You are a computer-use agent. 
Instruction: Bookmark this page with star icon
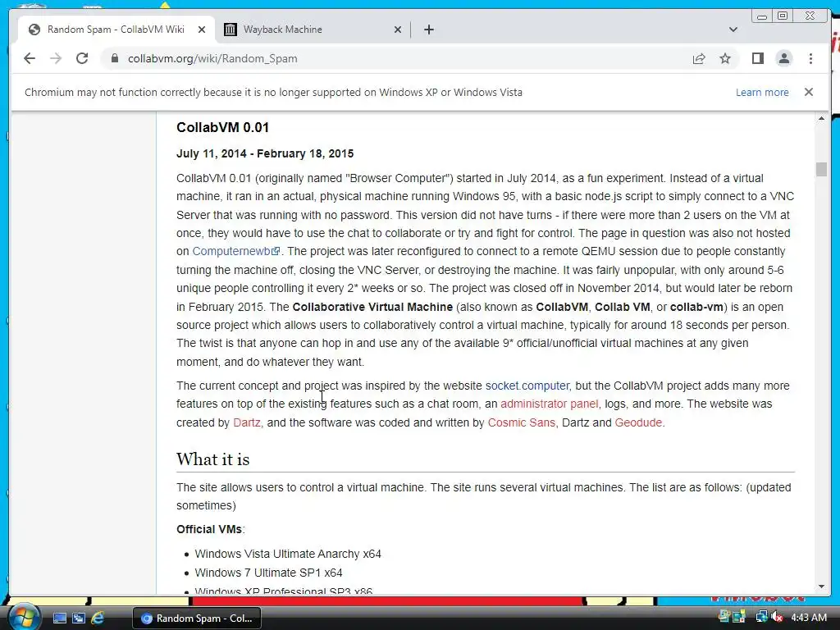pos(725,58)
